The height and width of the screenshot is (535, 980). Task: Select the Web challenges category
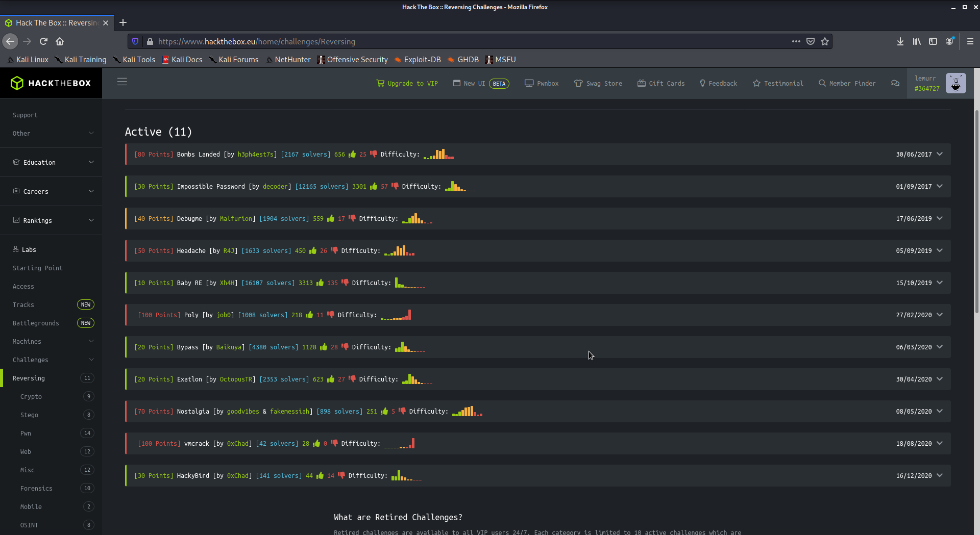pos(51,451)
